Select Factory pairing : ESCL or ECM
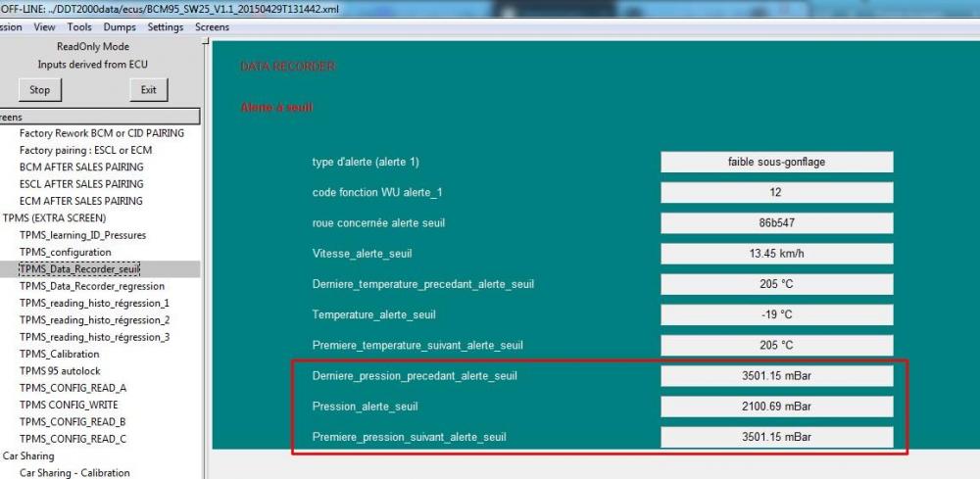This screenshot has height=479, width=980. tap(85, 150)
